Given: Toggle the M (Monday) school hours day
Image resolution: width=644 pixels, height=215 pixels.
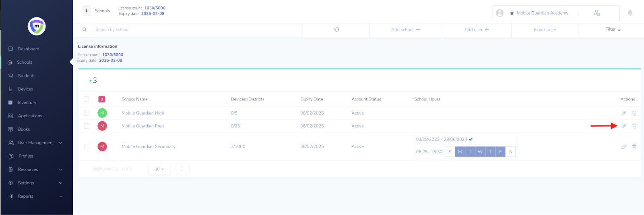Looking at the screenshot, I should (460, 152).
